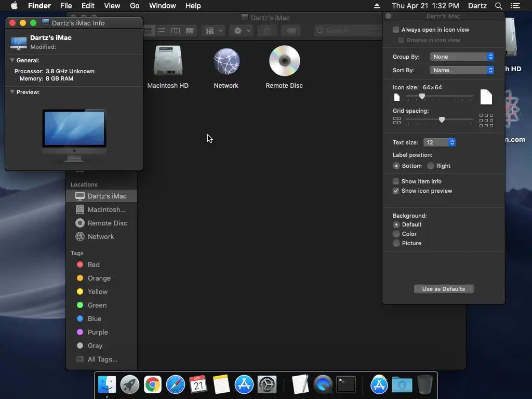The width and height of the screenshot is (532, 399).
Task: Select Color background option
Action: coord(396,234)
